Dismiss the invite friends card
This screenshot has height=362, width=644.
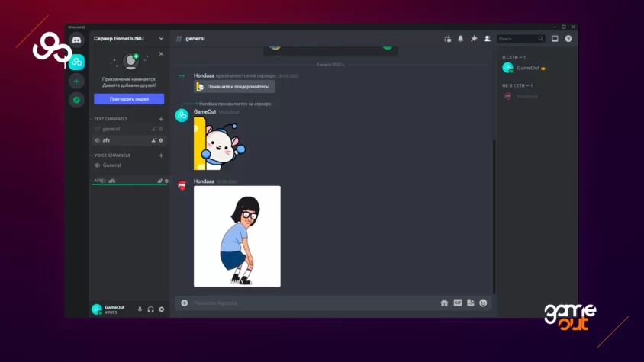[161, 54]
